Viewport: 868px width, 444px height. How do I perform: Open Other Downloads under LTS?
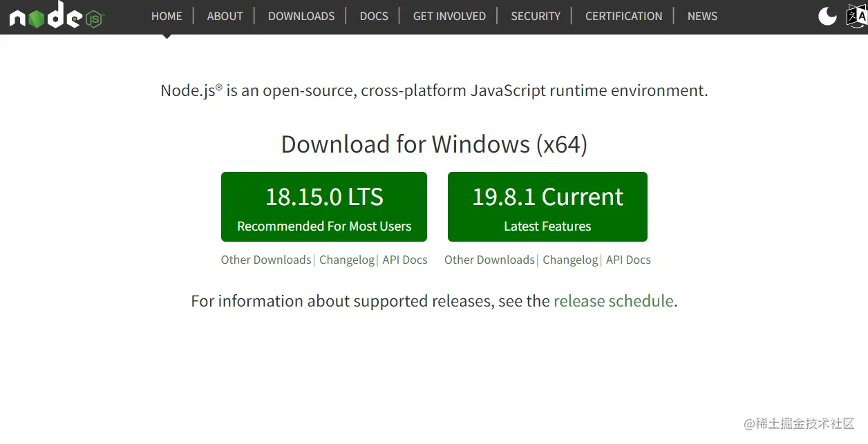pos(266,260)
